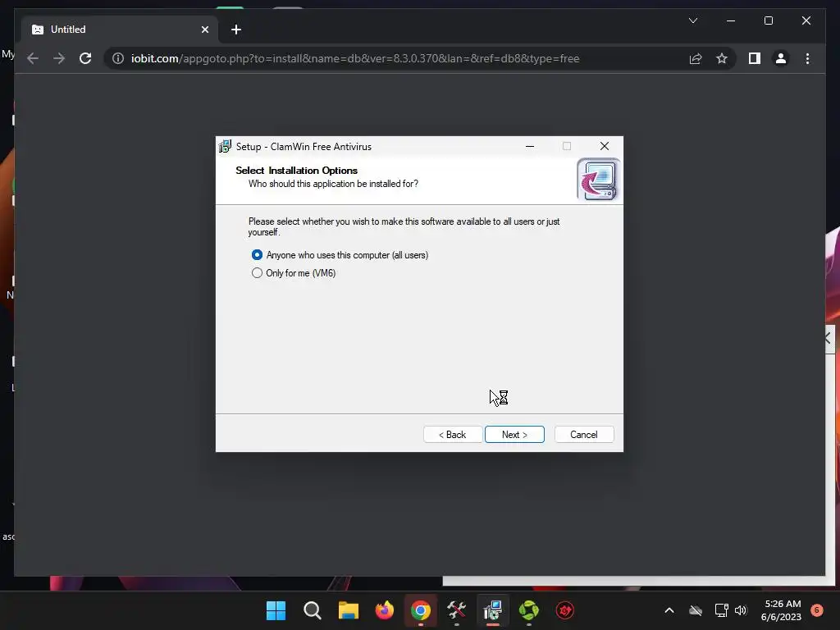
Task: Open Windows taskbar search
Action: click(313, 610)
